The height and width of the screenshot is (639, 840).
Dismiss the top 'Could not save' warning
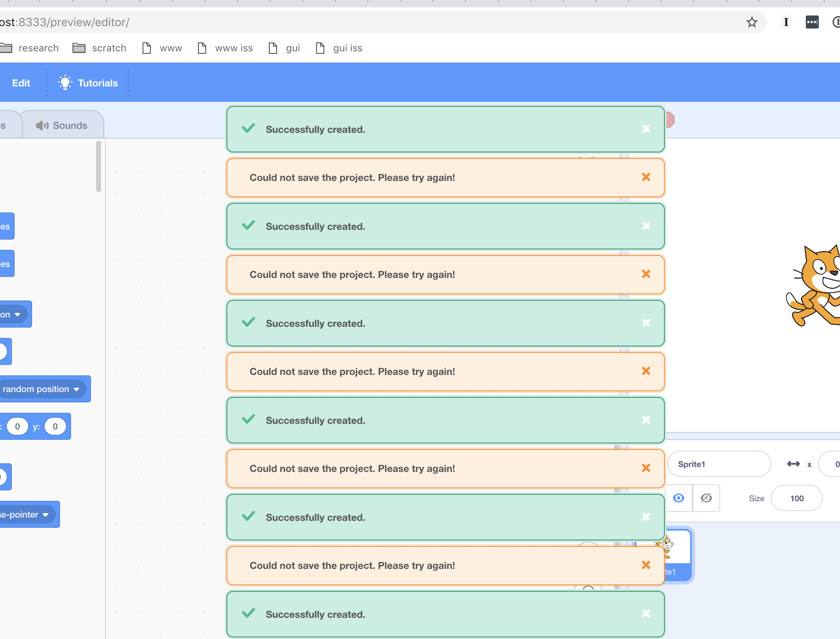pos(646,177)
